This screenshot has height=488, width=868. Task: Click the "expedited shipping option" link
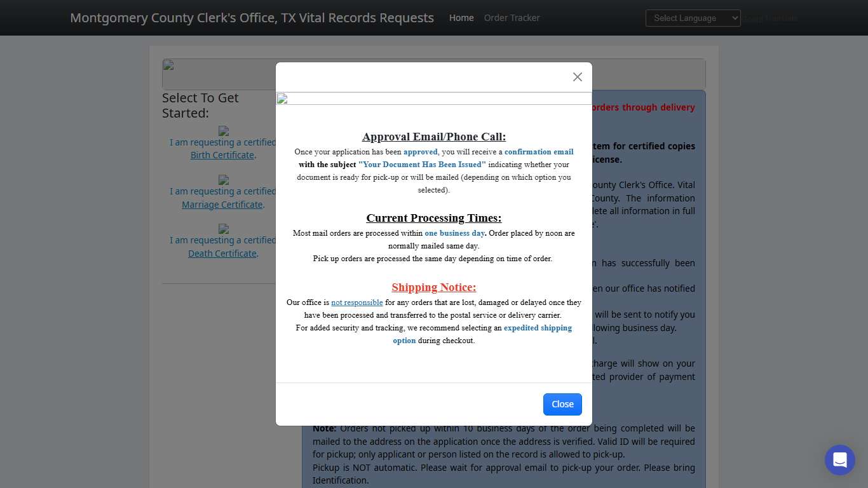(538, 328)
